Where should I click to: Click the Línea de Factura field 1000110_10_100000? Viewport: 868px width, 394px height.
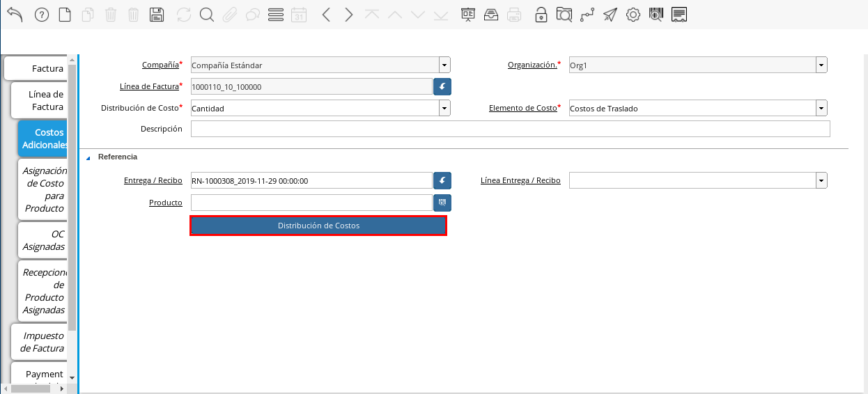click(311, 86)
